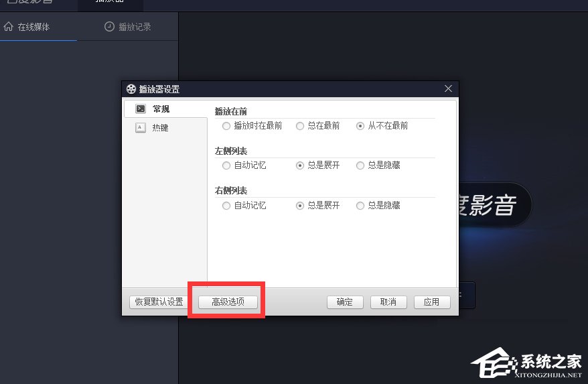Open 高级选项 advanced options
Image resolution: width=588 pixels, height=384 pixels.
[228, 302]
